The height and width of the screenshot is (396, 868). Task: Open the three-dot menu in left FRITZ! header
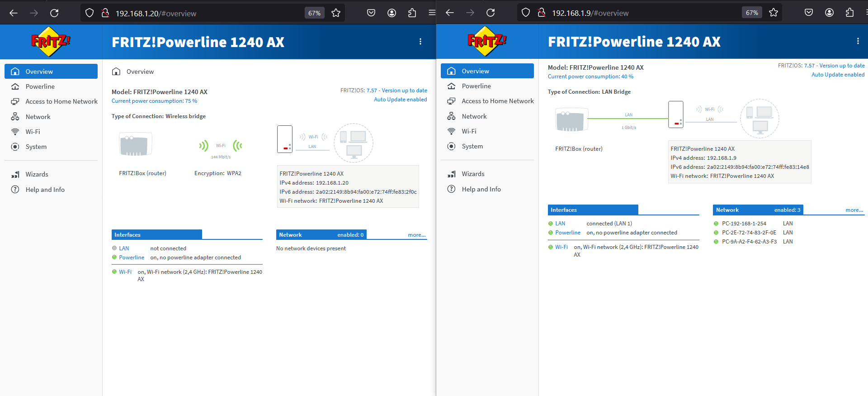[420, 42]
